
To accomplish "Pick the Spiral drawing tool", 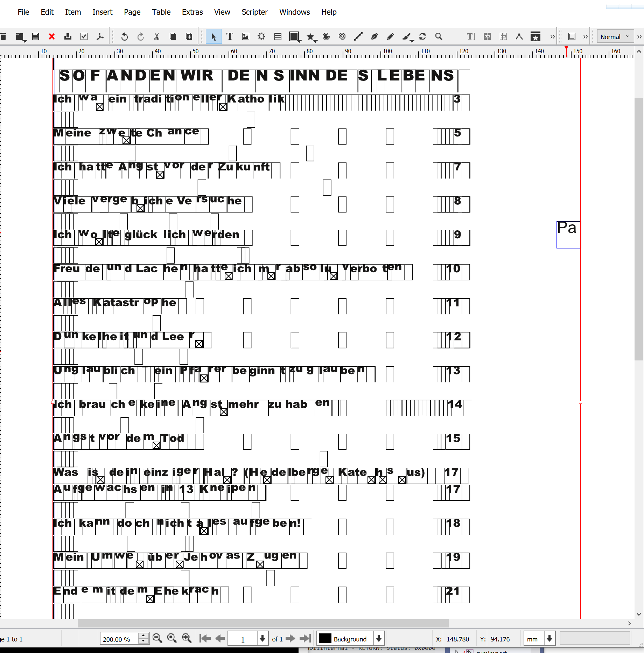I will 342,37.
